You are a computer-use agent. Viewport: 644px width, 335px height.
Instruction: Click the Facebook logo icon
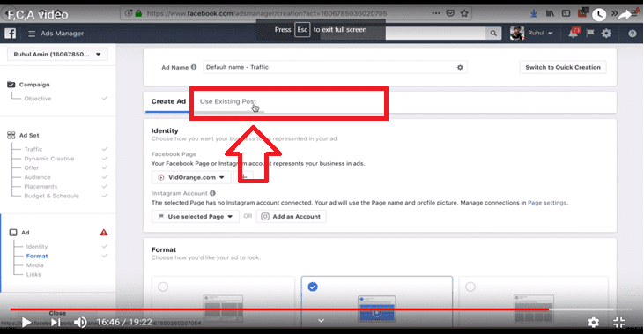[x=11, y=33]
